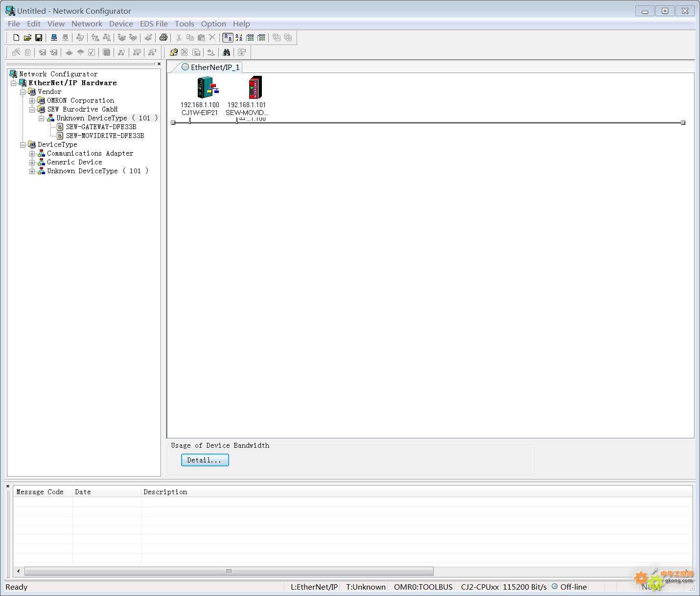The image size is (700, 596).
Task: Click the 115200 Bit/s status entry
Action: (524, 587)
